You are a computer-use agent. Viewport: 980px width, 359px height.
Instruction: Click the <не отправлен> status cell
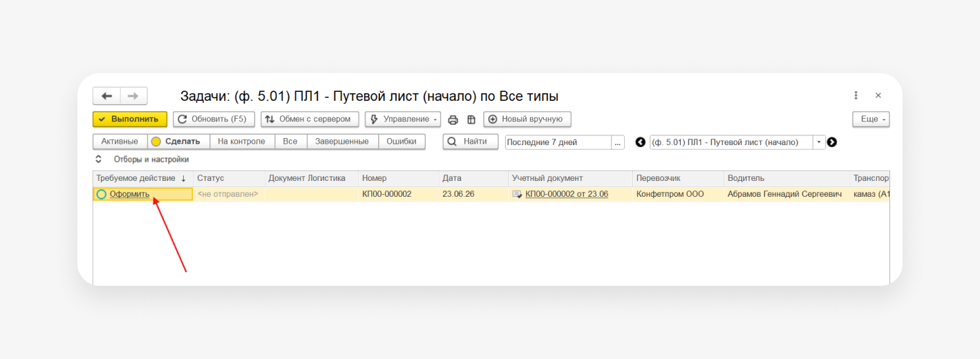[229, 194]
